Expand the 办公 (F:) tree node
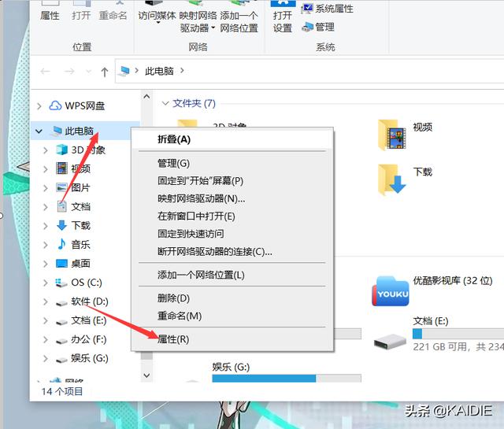Viewport: 504px width, 429px height. point(46,339)
